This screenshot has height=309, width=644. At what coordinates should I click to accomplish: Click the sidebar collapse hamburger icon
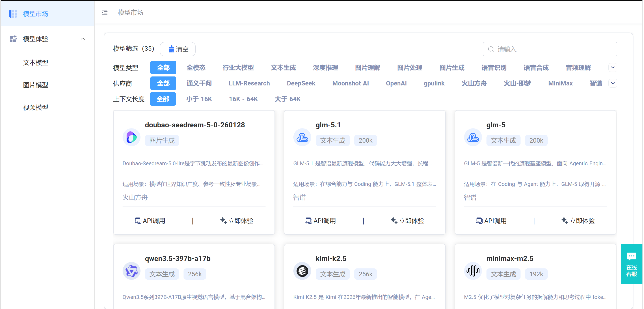coord(105,12)
